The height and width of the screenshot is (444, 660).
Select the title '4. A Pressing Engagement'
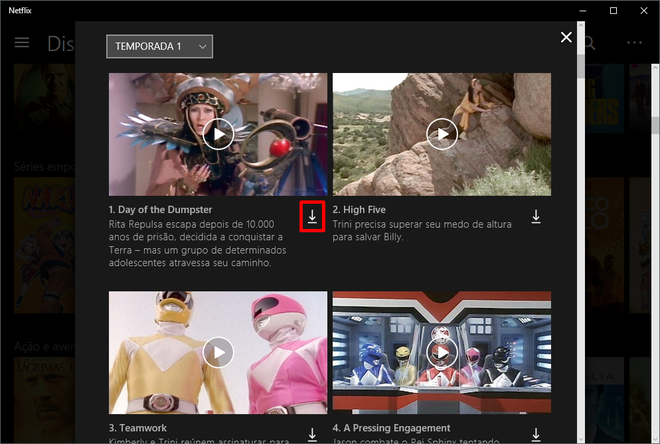pos(391,428)
